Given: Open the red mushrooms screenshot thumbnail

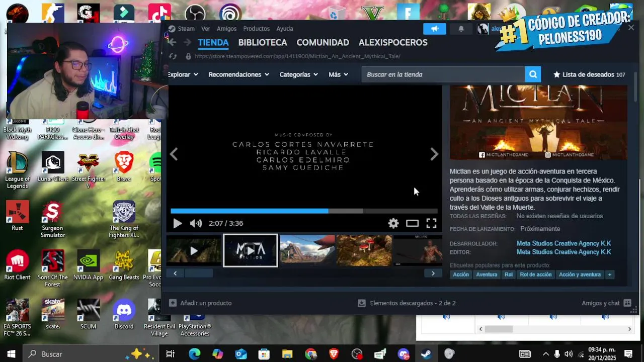Looking at the screenshot, I should click(x=364, y=250).
